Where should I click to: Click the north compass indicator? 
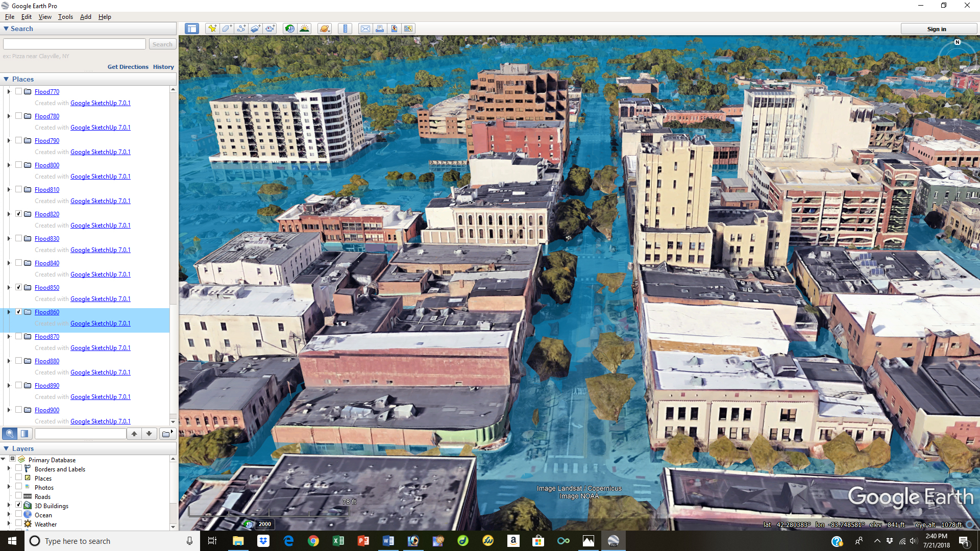[958, 42]
